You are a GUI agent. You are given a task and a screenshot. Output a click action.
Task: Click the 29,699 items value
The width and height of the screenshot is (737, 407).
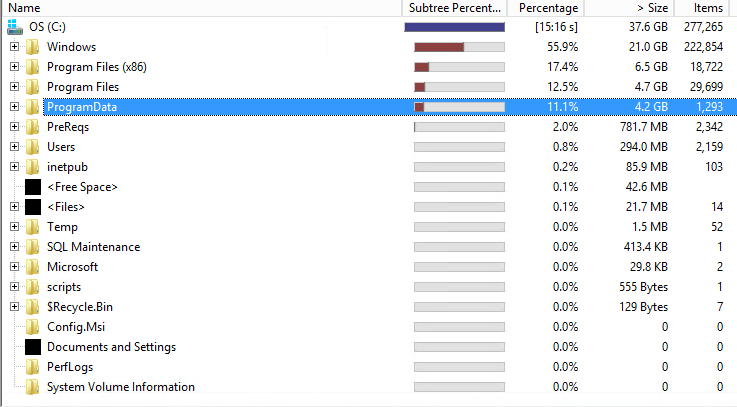706,87
